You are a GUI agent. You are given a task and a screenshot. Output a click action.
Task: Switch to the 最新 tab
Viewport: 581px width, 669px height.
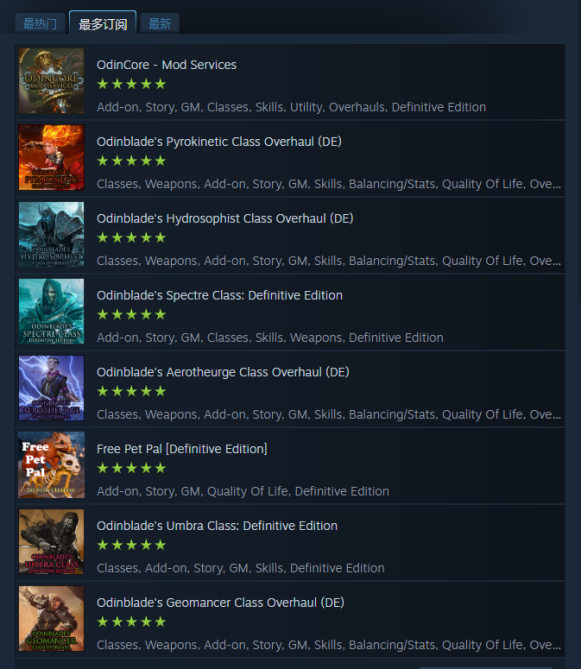160,23
